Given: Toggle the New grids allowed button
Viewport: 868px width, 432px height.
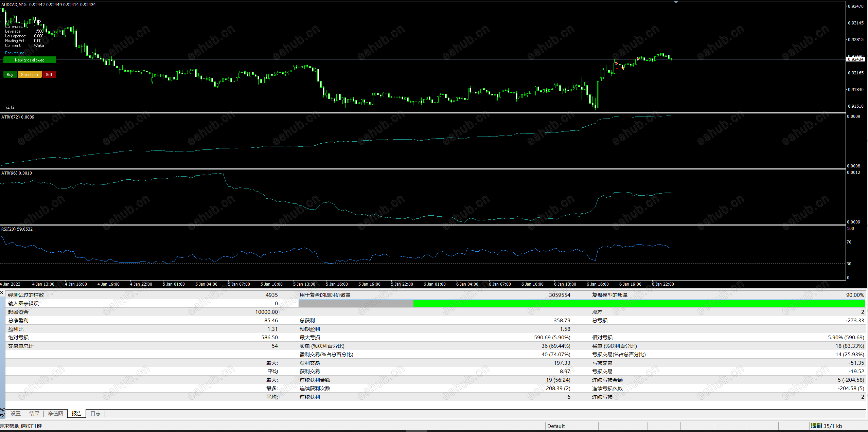Looking at the screenshot, I should pos(30,60).
